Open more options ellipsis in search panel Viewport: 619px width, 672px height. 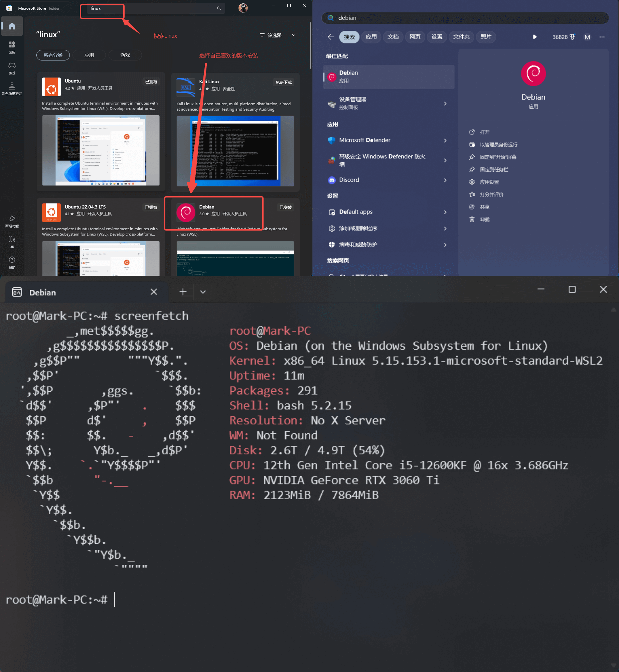(602, 37)
